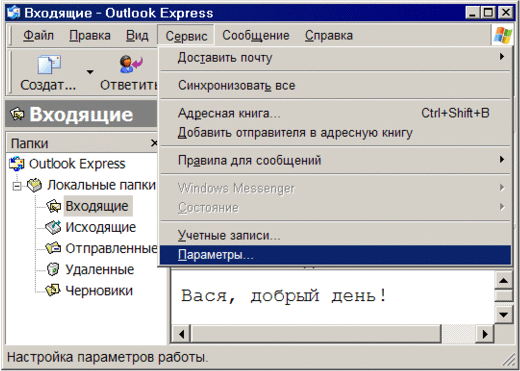The image size is (520, 371).
Task: Collapse the Локальные папки tree node
Action: click(17, 186)
